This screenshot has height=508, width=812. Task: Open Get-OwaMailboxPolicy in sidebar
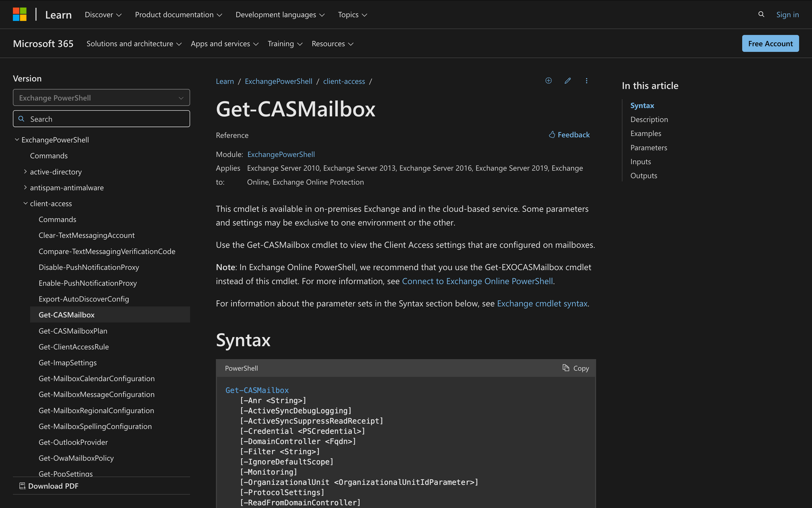(x=76, y=458)
